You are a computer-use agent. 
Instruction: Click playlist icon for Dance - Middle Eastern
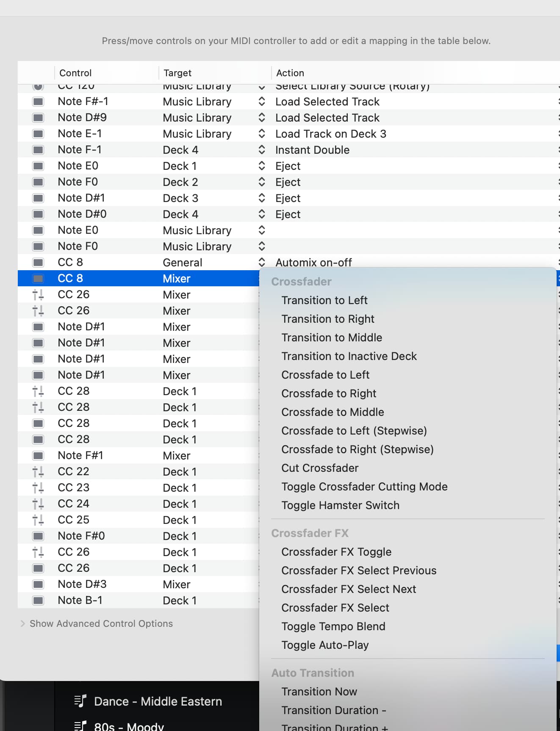pos(80,701)
